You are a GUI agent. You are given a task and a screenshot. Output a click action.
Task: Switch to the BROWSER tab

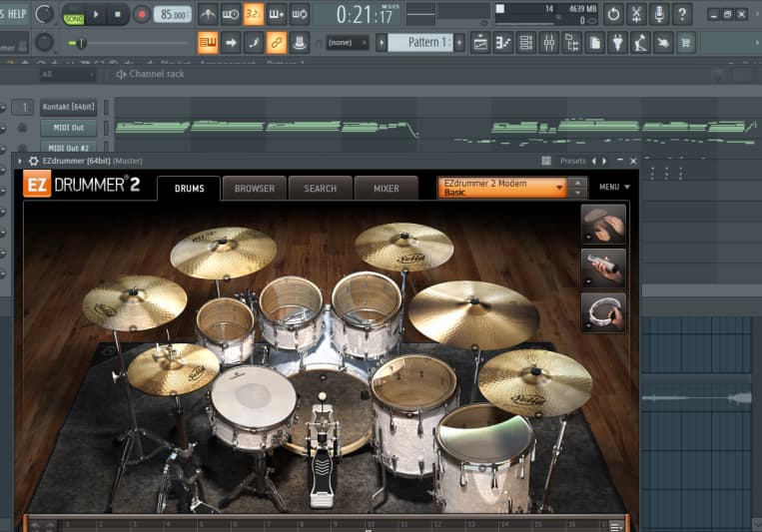coord(255,189)
